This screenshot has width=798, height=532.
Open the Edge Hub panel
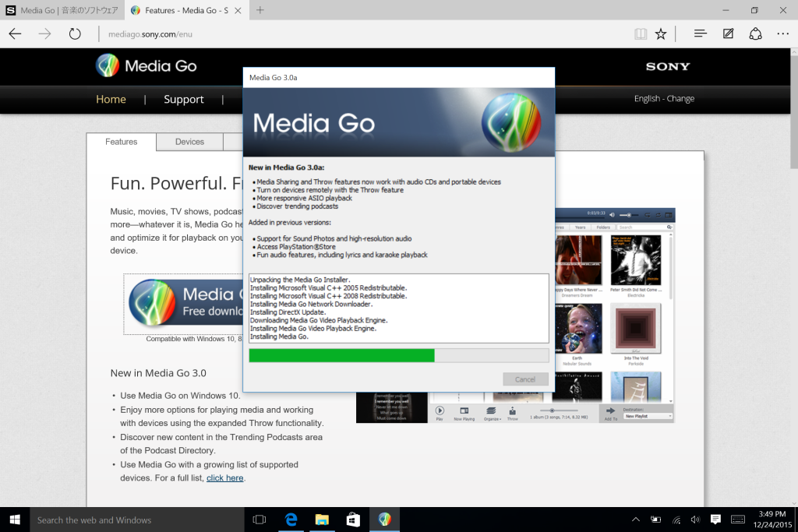click(x=701, y=33)
